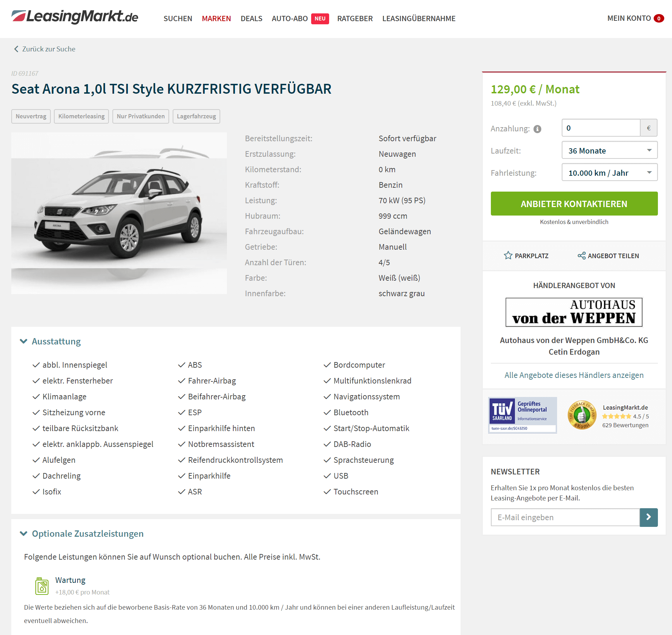
Task: Submit newsletter with arrow button
Action: tap(648, 517)
